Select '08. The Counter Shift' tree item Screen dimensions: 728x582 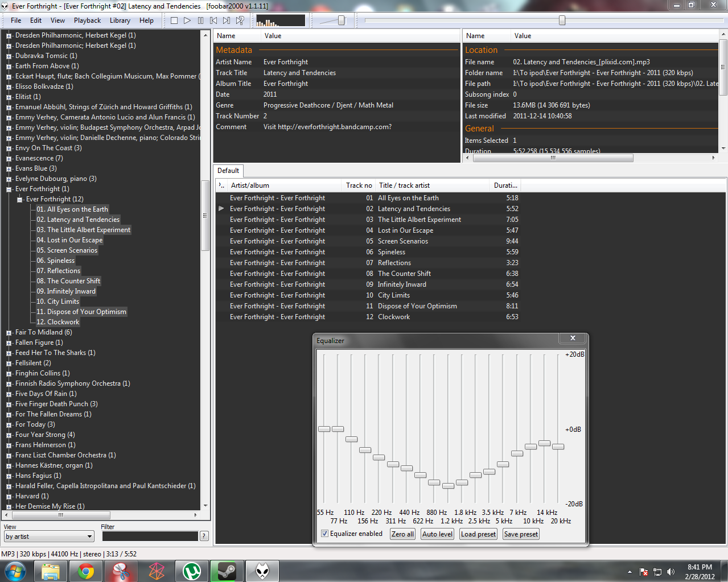[x=68, y=281]
